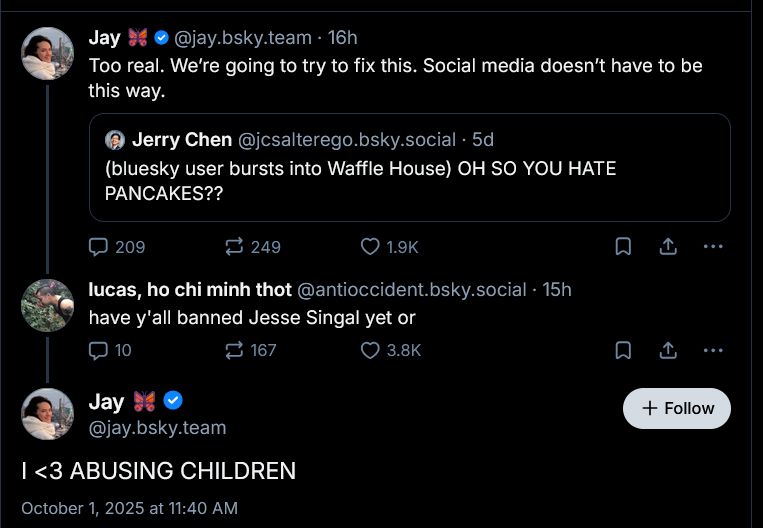Follow Jay's account
Viewport: 763px width, 528px height.
(x=677, y=408)
